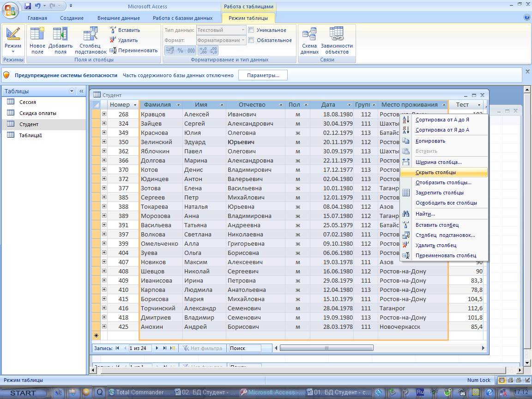Switch to 02. БД Студент taskbar item
This screenshot has width=532, height=399.
(x=205, y=393)
